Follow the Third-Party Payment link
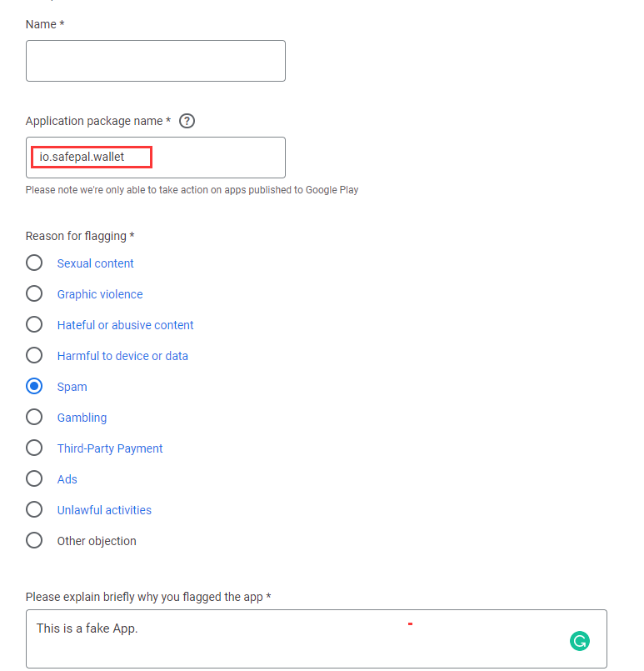644x671 pixels. [x=110, y=448]
